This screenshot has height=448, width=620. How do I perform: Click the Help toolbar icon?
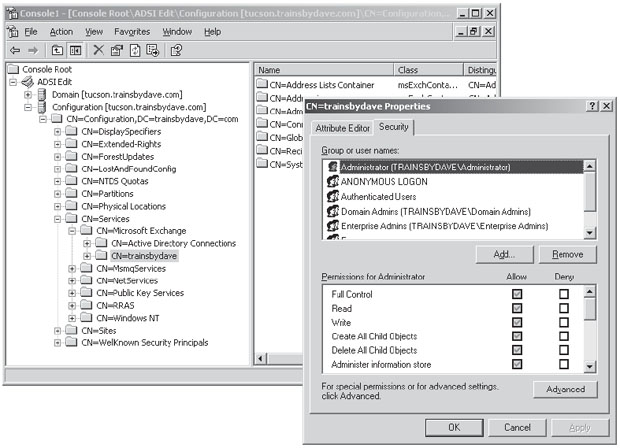(176, 50)
